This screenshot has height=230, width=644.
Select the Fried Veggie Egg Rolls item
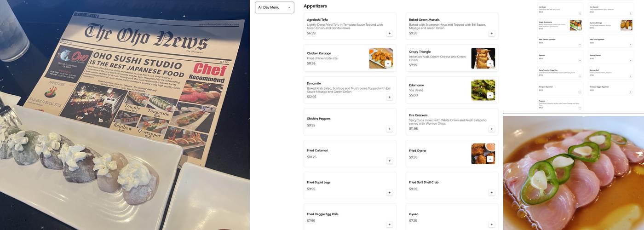coord(350,217)
